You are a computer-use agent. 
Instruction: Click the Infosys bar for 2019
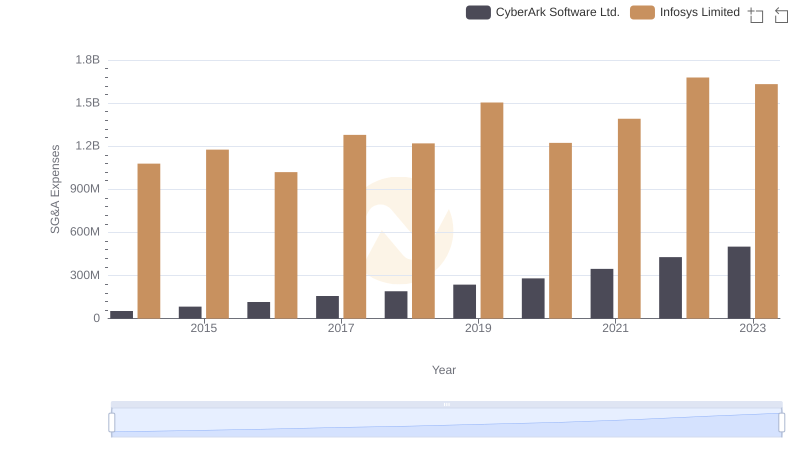coord(492,210)
